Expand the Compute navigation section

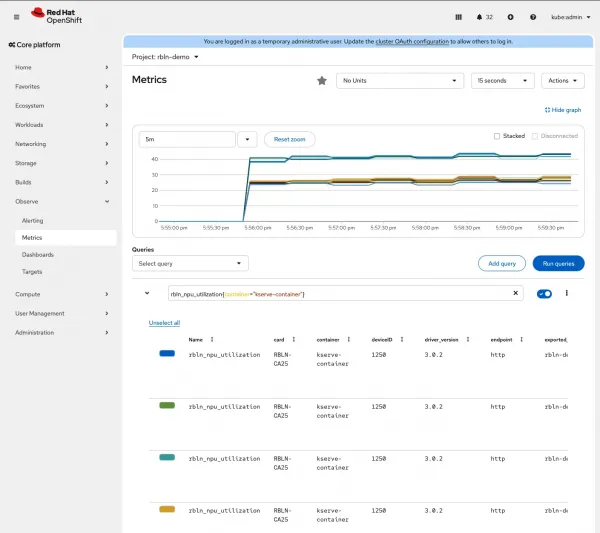(61, 294)
